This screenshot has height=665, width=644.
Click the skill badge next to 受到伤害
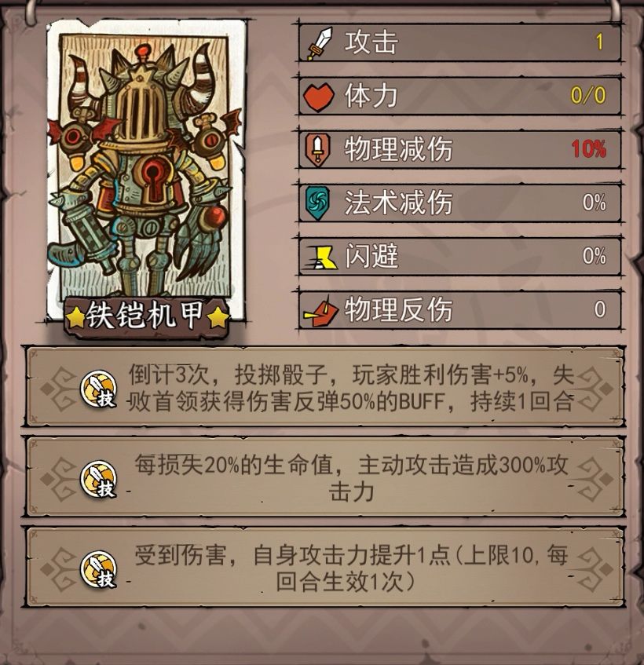pos(98,569)
